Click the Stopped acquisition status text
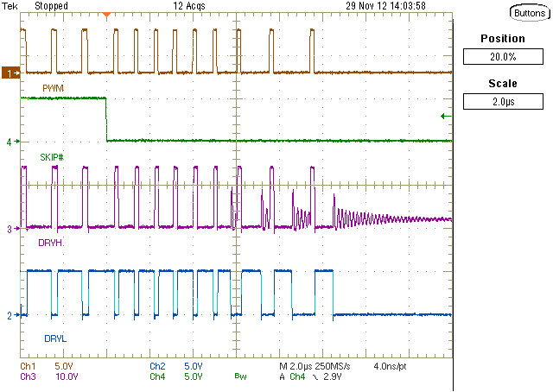The height and width of the screenshot is (392, 553). click(50, 5)
